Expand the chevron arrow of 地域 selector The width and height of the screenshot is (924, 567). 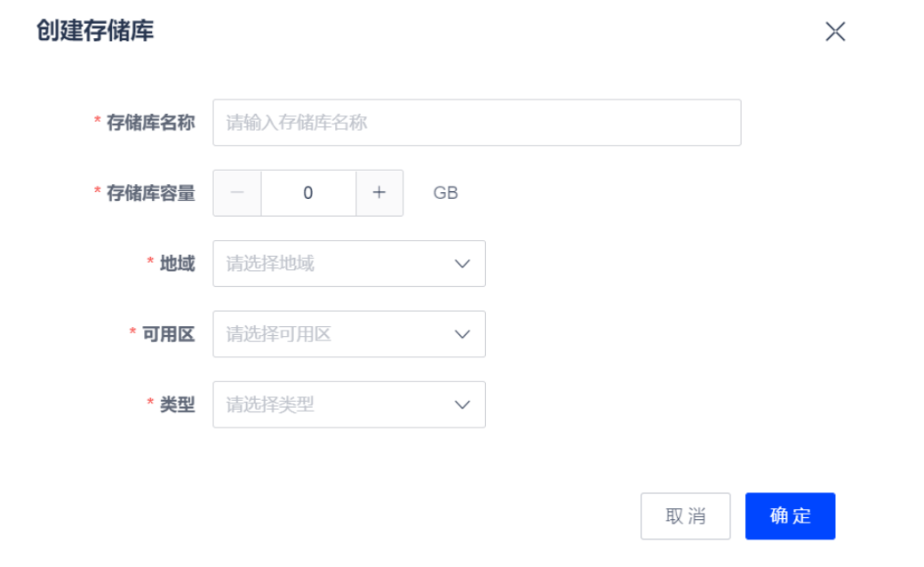[x=463, y=263]
